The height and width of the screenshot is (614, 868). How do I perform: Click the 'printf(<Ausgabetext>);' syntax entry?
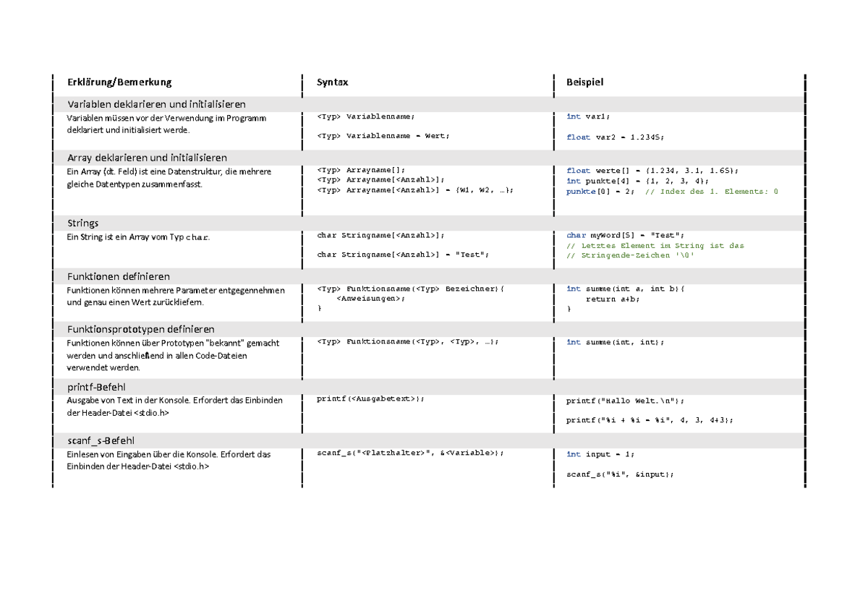point(371,398)
